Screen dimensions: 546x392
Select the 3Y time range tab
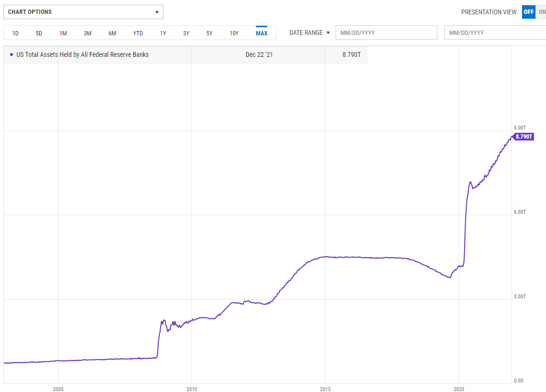[x=186, y=33]
